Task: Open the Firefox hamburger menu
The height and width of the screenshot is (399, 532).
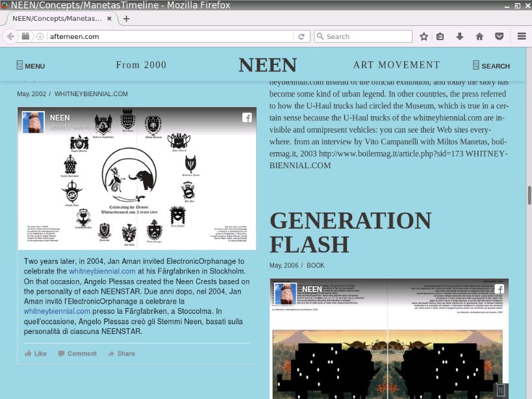Action: click(522, 36)
